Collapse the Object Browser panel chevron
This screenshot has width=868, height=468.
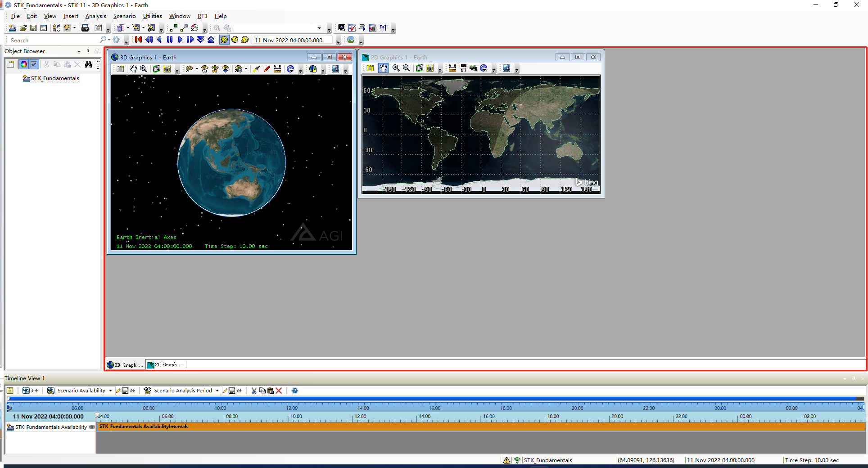pos(79,51)
